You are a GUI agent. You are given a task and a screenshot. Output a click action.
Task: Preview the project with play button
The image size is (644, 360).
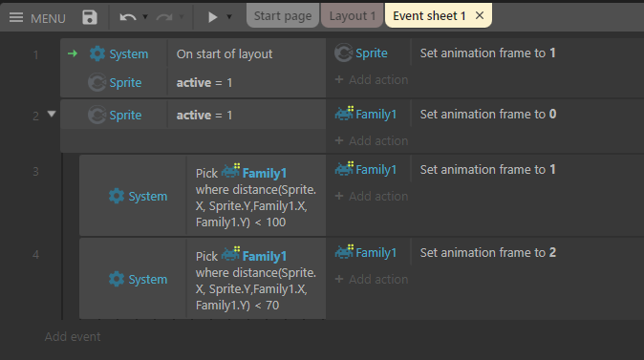212,17
